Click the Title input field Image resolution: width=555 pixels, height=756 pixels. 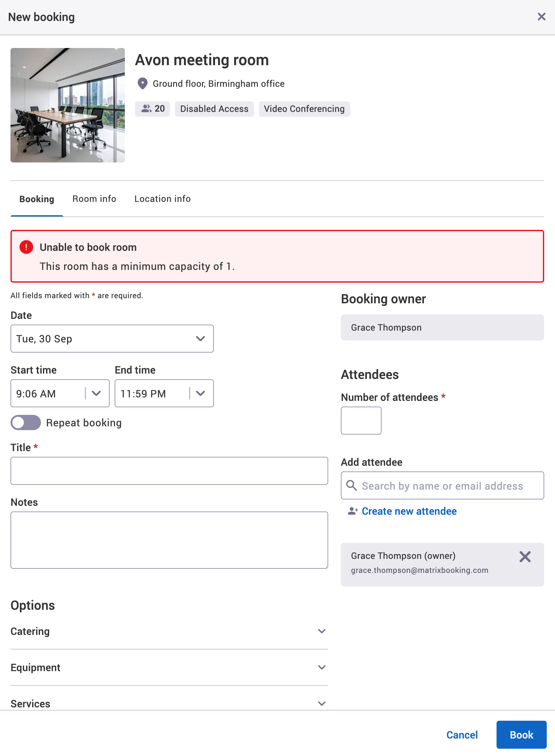click(169, 471)
